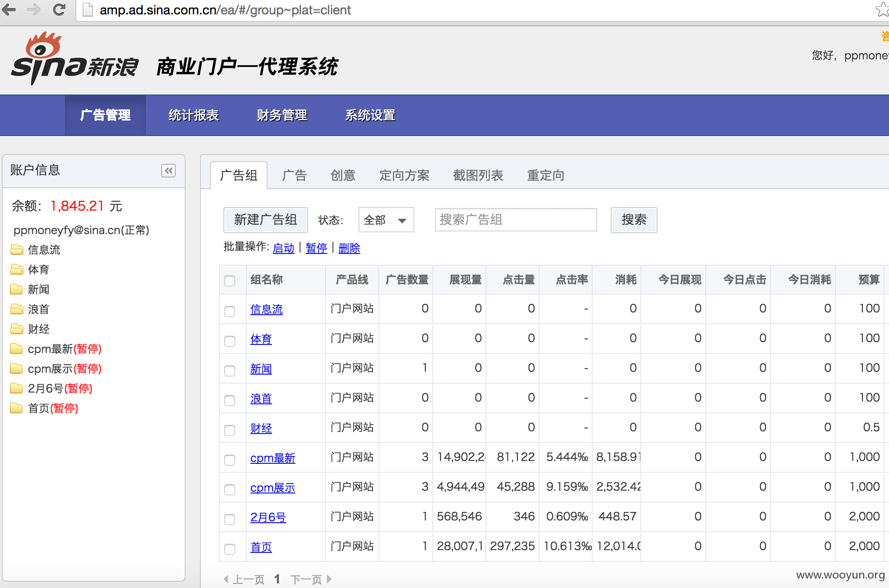Check the checkbox for 体育 row
The width and height of the screenshot is (889, 588).
pyautogui.click(x=230, y=341)
